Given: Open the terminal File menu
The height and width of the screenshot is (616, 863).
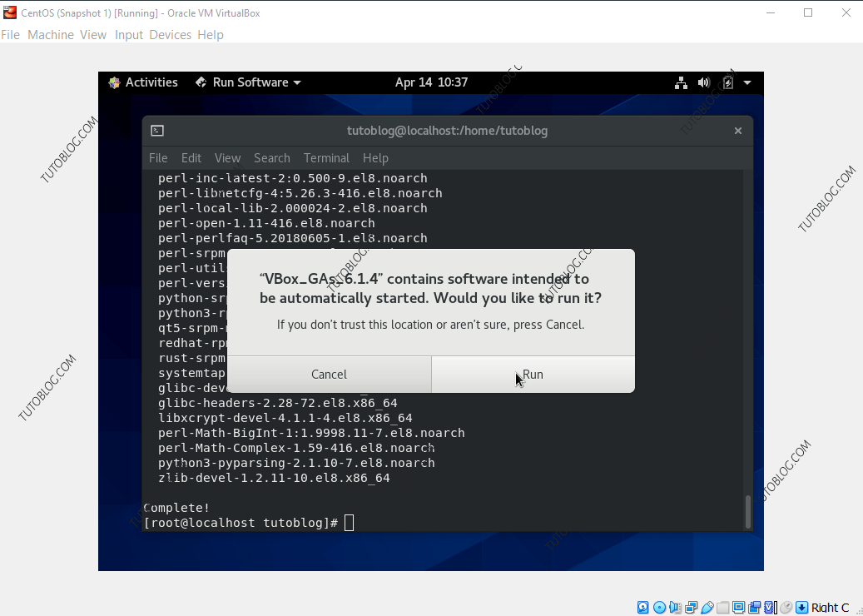Looking at the screenshot, I should point(158,158).
